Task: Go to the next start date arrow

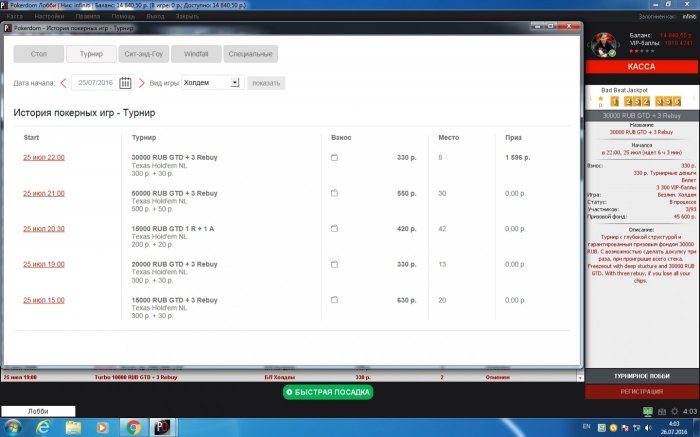Action: [x=142, y=83]
